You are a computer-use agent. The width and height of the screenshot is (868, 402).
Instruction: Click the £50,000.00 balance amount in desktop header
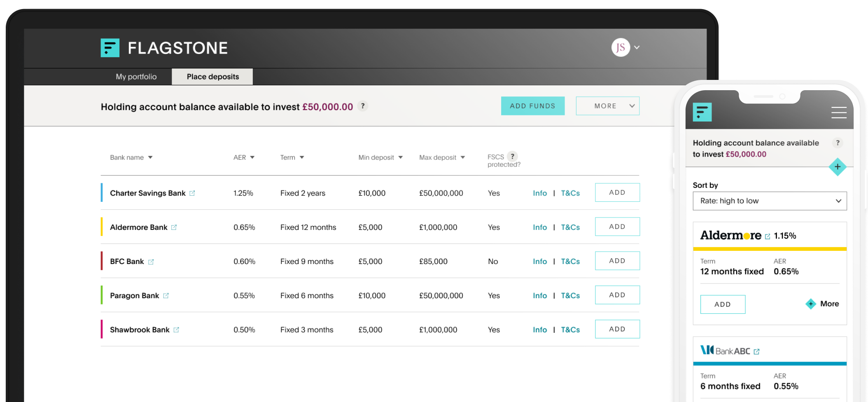point(327,107)
